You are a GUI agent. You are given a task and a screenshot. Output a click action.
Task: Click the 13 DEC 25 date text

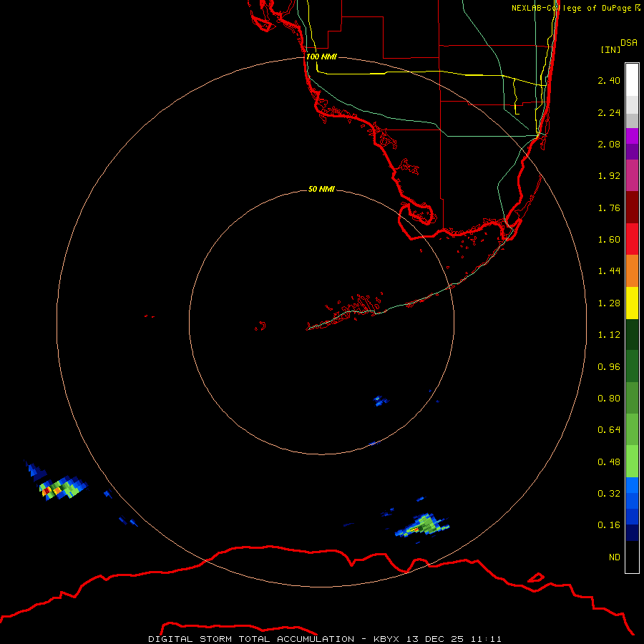click(x=435, y=639)
